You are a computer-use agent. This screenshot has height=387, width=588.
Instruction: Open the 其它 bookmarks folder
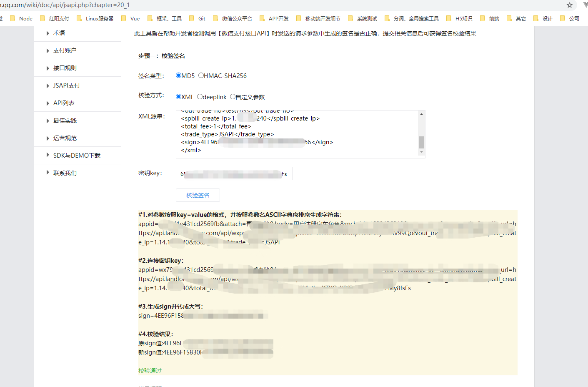point(516,18)
